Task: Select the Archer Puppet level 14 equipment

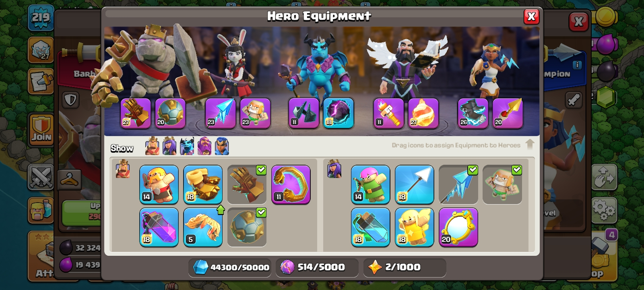Action: [x=370, y=184]
